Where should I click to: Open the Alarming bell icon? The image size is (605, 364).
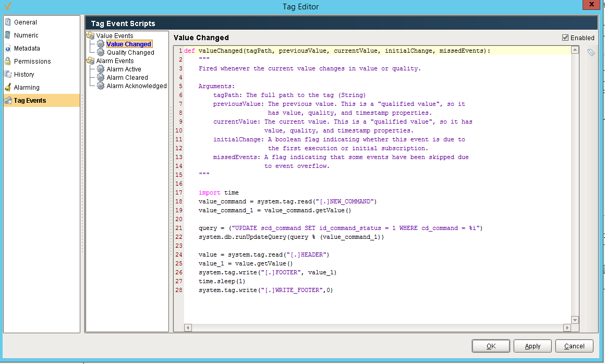pos(8,87)
